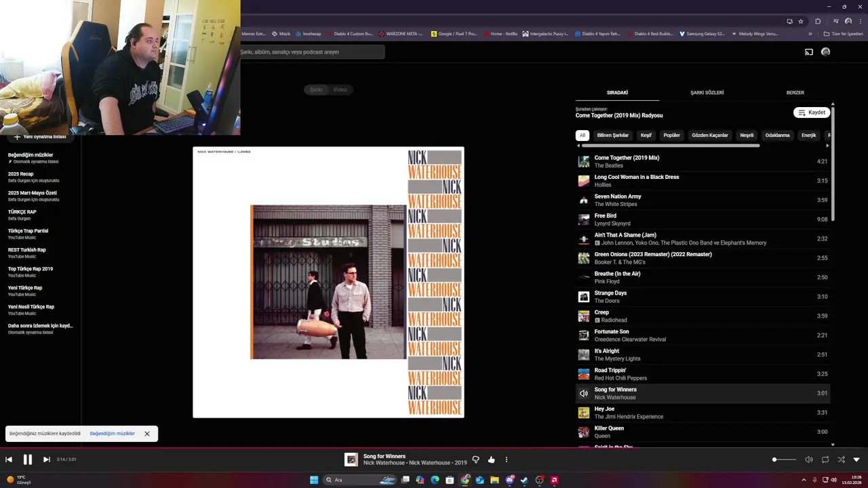Image resolution: width=868 pixels, height=488 pixels.
Task: Toggle shuffle mode in the player bar
Action: point(841,460)
